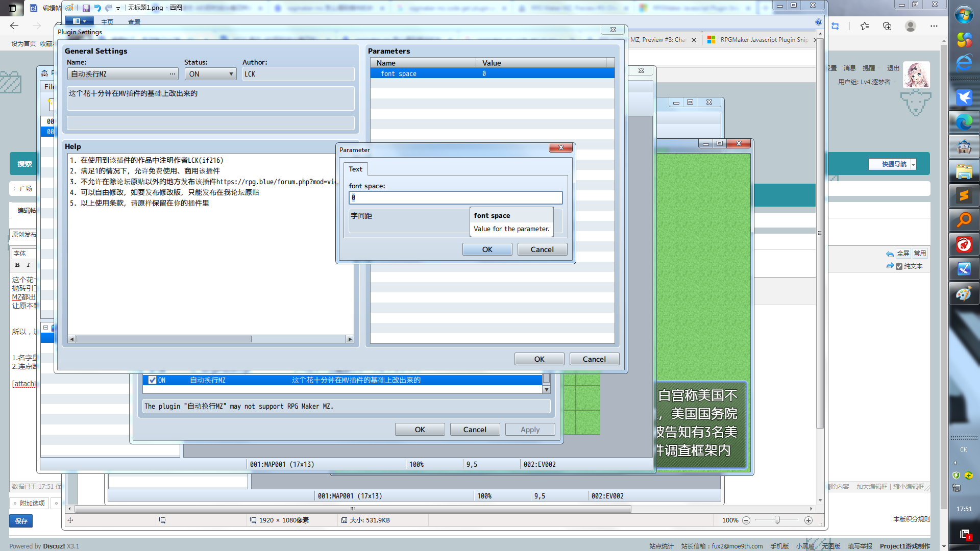
Task: Toggle the 纯文本 checkbox in forum editor
Action: click(x=899, y=266)
